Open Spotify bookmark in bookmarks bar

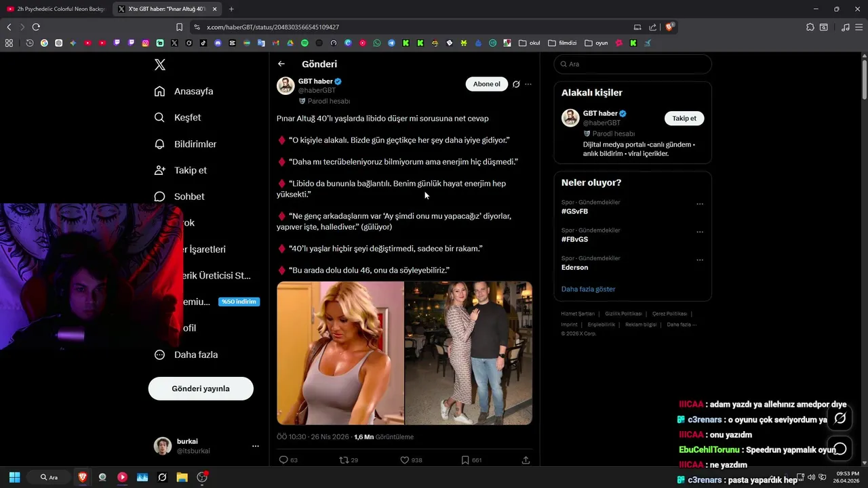(x=304, y=43)
